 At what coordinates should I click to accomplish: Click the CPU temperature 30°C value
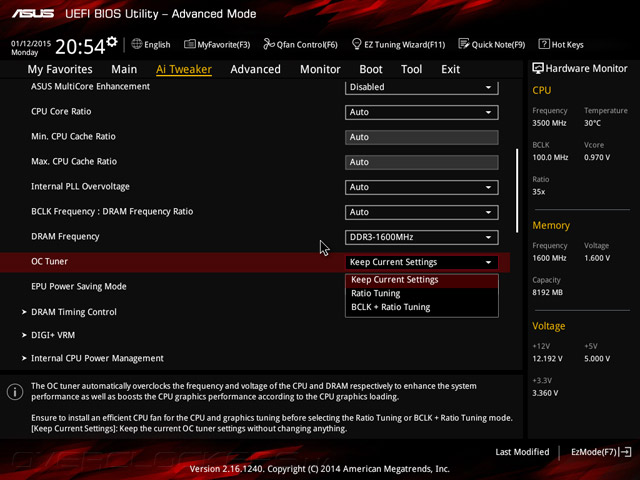point(592,123)
